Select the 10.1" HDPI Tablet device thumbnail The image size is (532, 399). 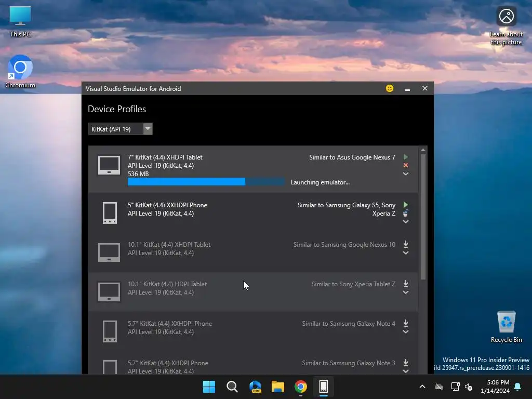pyautogui.click(x=109, y=292)
